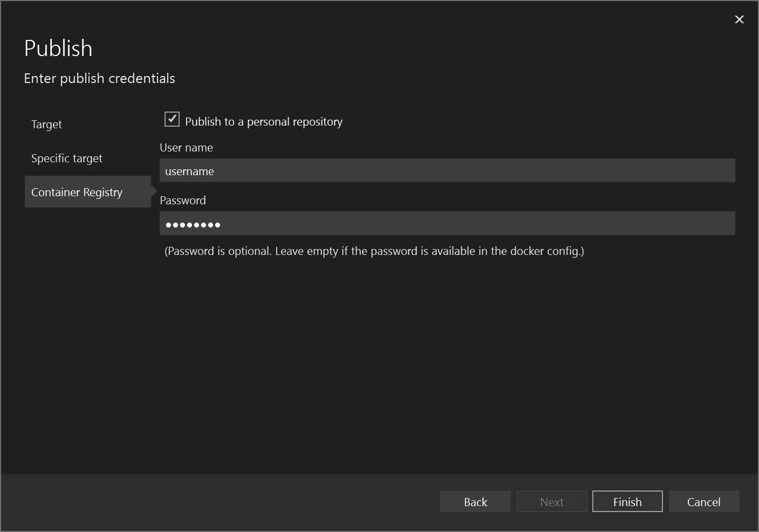
Task: Close the Publish dialog
Action: point(739,19)
